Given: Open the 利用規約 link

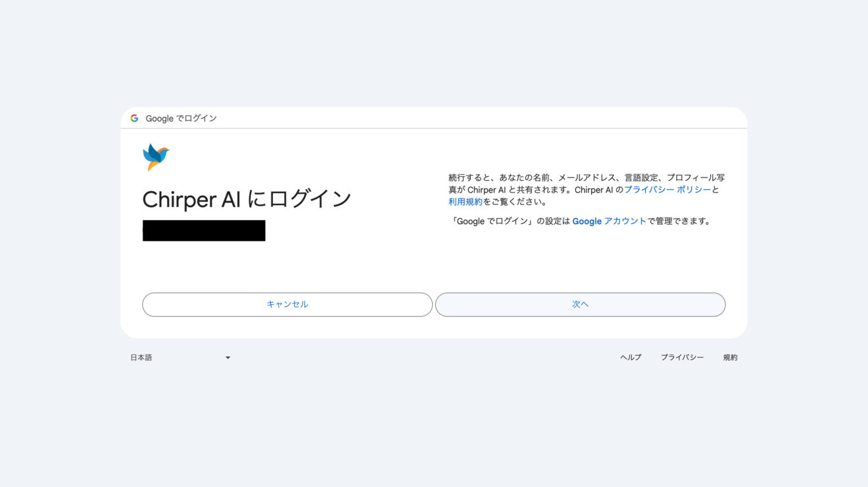Looking at the screenshot, I should coord(465,201).
